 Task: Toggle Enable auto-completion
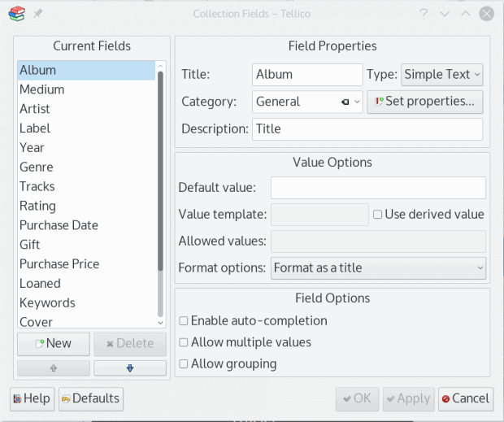184,321
